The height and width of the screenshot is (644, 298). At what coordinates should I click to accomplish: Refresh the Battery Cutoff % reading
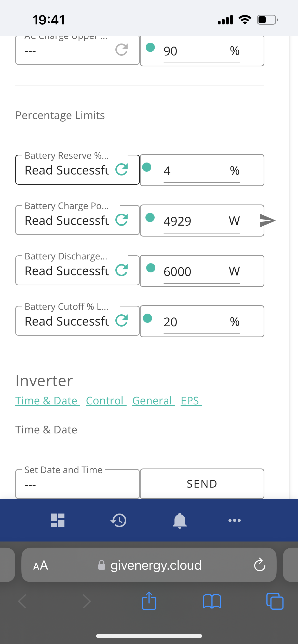click(121, 321)
